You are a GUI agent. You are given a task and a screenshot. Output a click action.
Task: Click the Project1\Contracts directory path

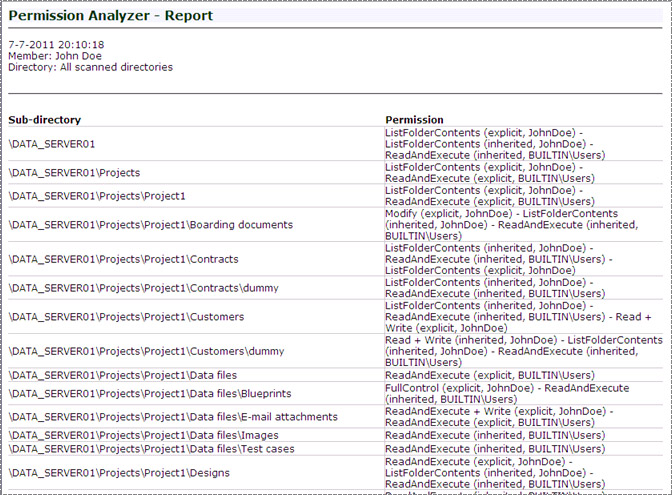[x=123, y=259]
